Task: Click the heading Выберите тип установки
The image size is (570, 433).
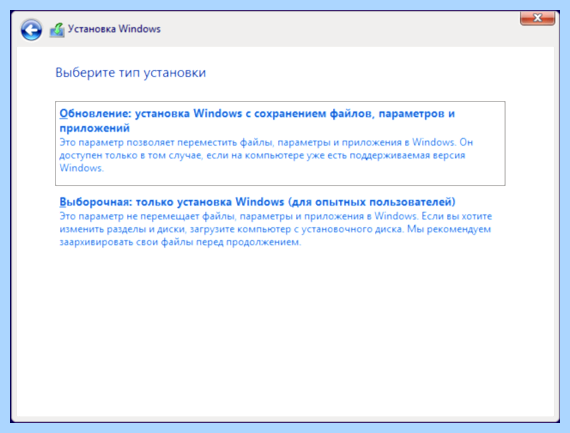Action: coord(131,73)
